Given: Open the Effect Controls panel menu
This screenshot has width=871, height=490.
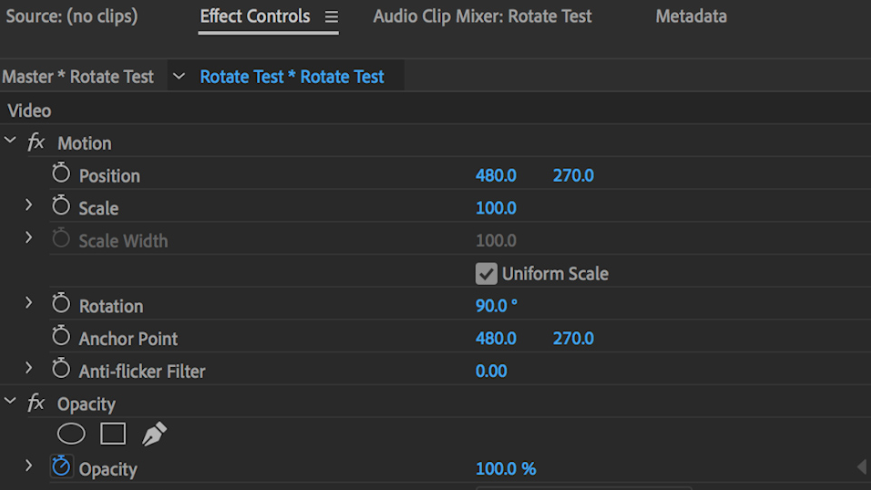Looking at the screenshot, I should pyautogui.click(x=331, y=17).
